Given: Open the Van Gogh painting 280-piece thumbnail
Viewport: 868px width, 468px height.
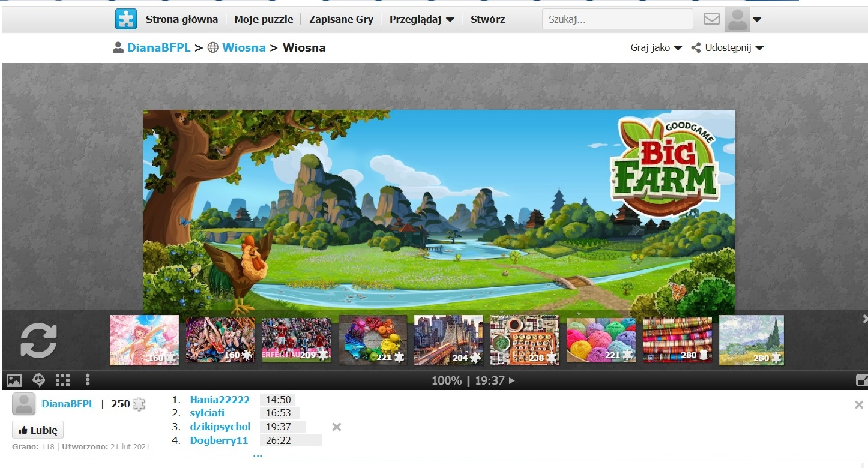Looking at the screenshot, I should click(x=752, y=340).
